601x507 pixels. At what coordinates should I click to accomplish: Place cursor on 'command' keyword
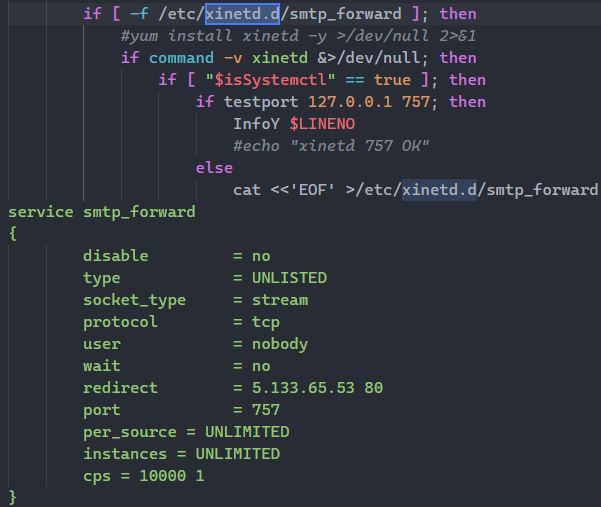[x=181, y=58]
